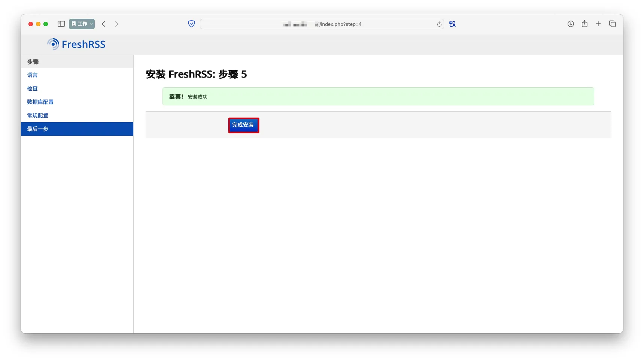
Task: Open the 常规配置 step
Action: (37, 115)
